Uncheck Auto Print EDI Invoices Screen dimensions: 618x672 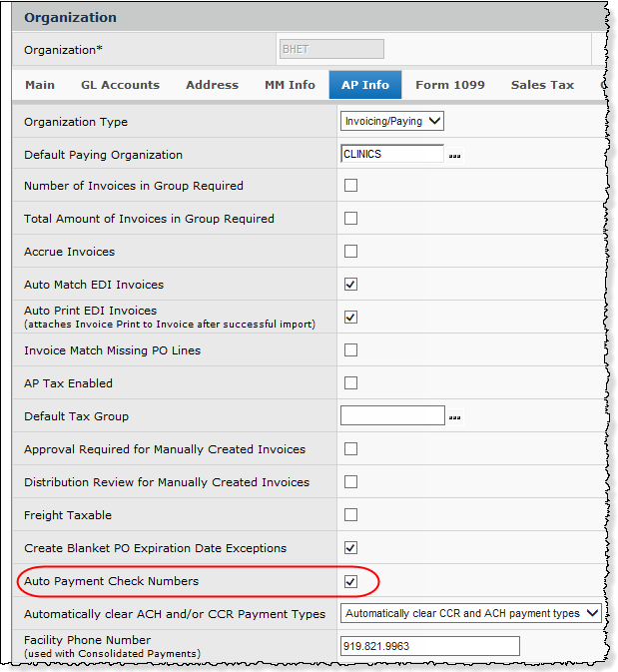[x=350, y=317]
